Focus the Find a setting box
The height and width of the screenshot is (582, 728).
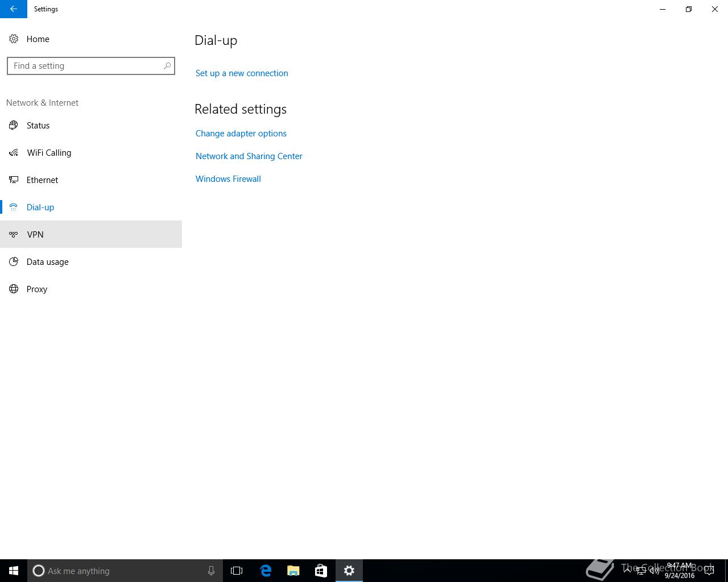[x=91, y=66]
